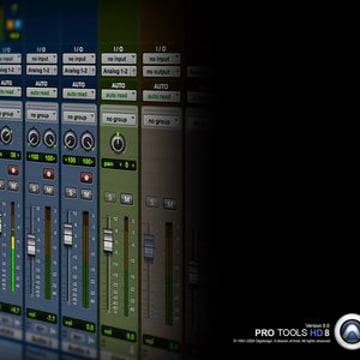Mute the blue strip next to the green strip
Viewport: 360px width, 360px height.
tap(86, 194)
